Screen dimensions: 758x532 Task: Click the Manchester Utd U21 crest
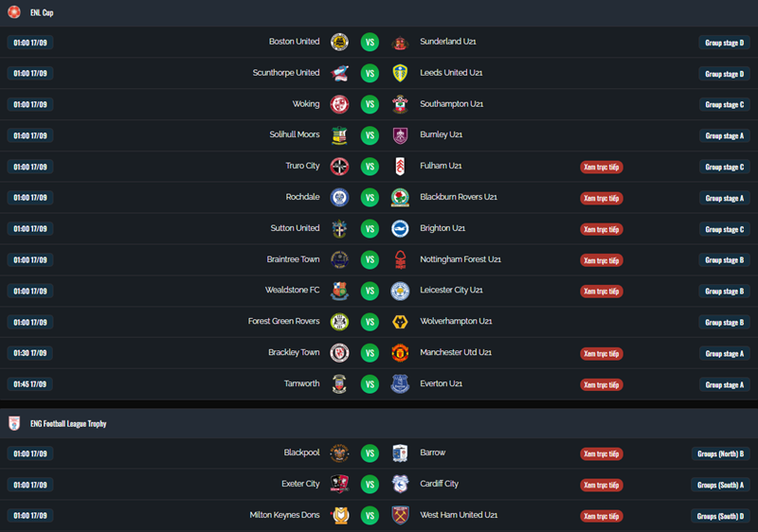tap(400, 353)
